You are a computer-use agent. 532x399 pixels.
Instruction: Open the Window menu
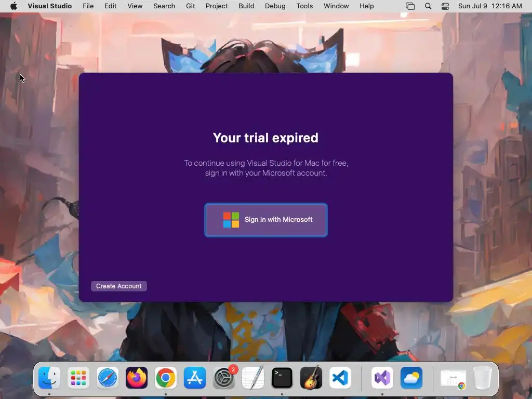(x=336, y=6)
